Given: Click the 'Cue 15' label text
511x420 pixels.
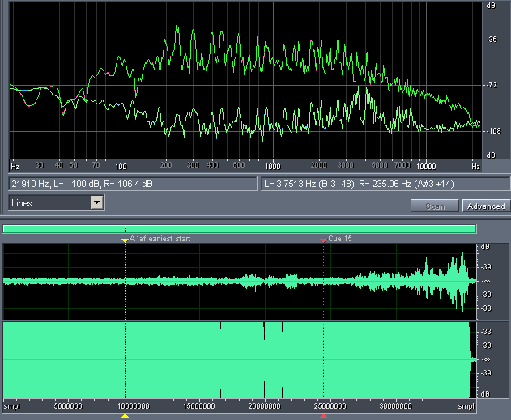Looking at the screenshot, I should 340,239.
